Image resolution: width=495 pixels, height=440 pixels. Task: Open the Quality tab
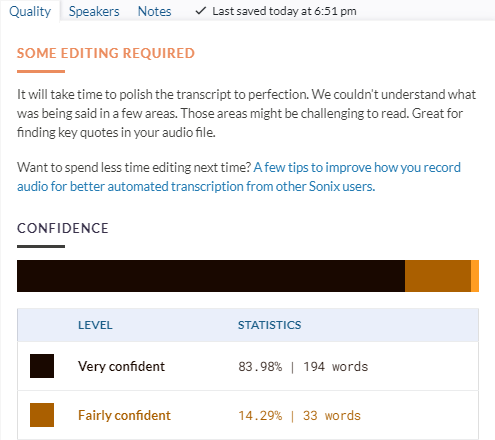pyautogui.click(x=30, y=11)
